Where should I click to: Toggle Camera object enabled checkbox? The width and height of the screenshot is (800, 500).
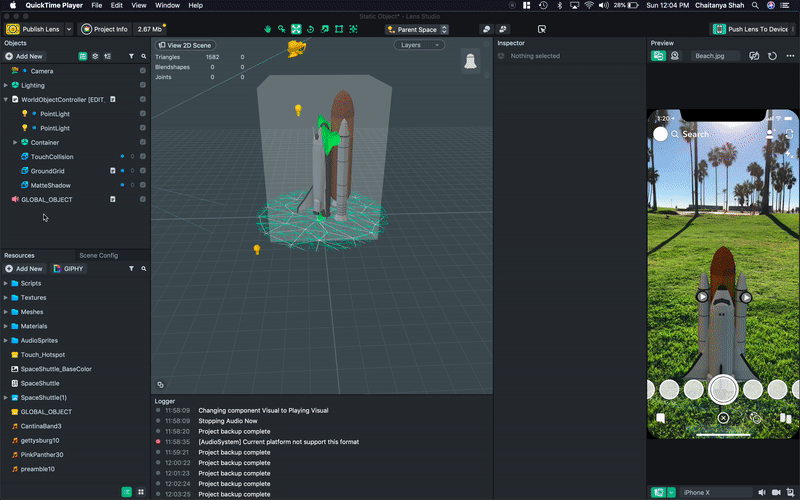(x=143, y=71)
